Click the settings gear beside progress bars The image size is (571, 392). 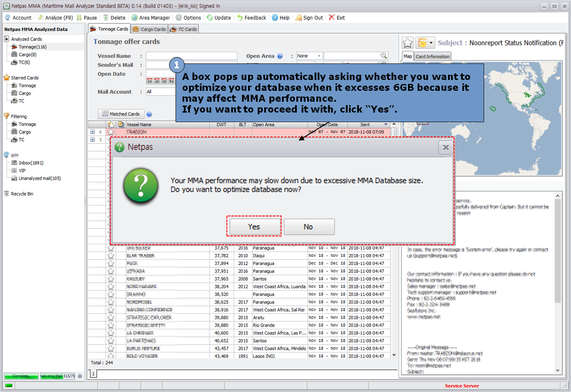[80, 376]
